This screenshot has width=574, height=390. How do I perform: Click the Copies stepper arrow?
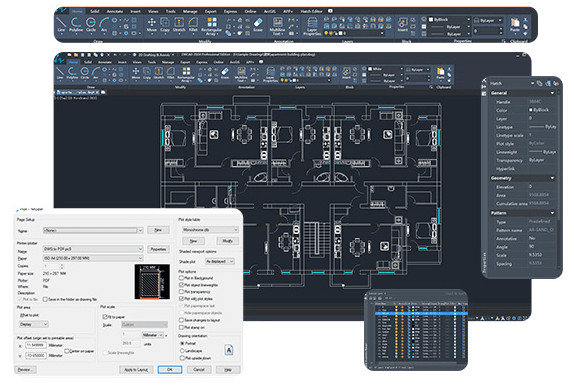[x=62, y=266]
